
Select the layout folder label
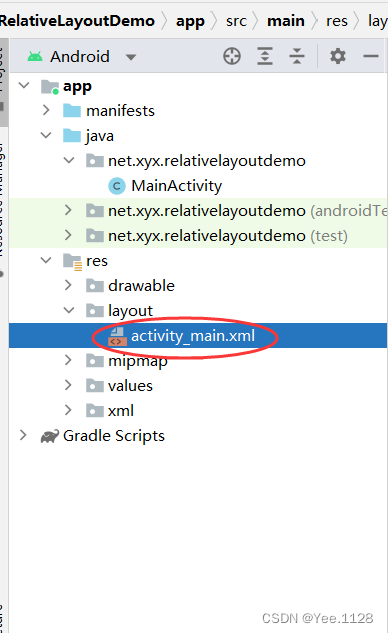pos(130,311)
